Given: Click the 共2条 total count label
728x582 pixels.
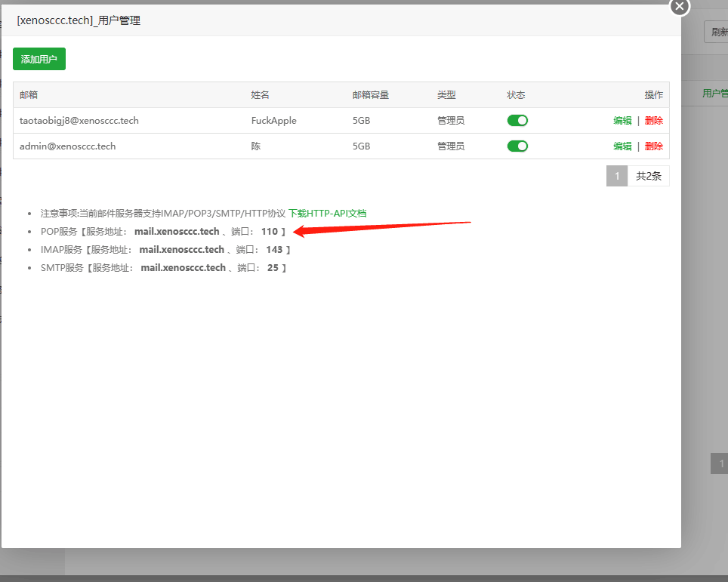Looking at the screenshot, I should [x=648, y=176].
